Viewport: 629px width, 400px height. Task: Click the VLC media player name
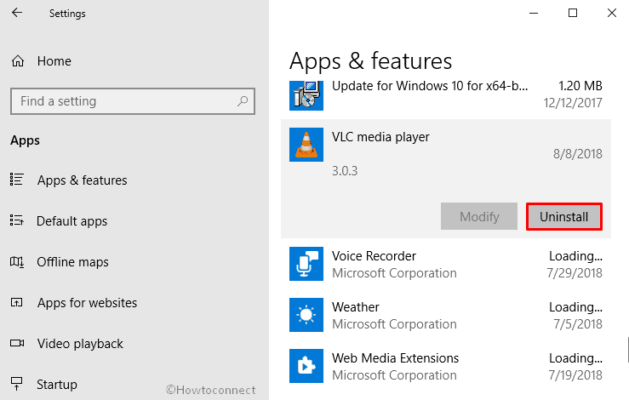[380, 137]
